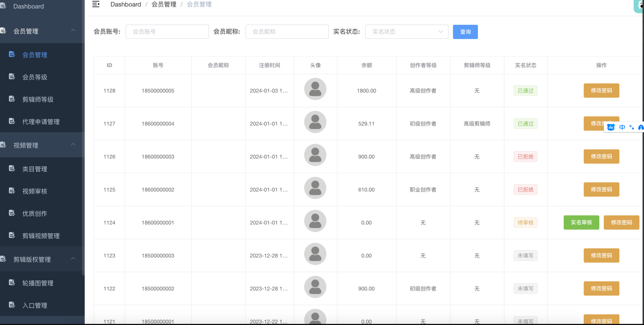Click the punctuation mode icon in IME bar
This screenshot has height=325, width=644.
(x=632, y=127)
